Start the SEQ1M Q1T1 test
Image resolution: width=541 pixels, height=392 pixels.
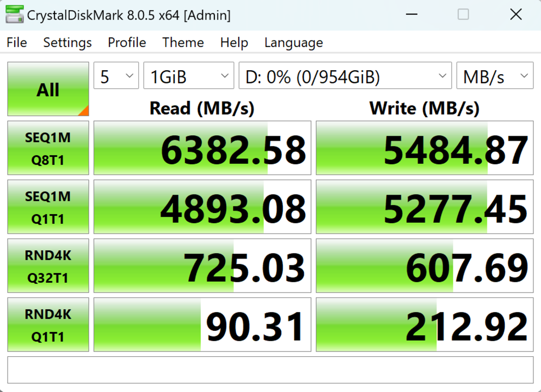pyautogui.click(x=48, y=207)
